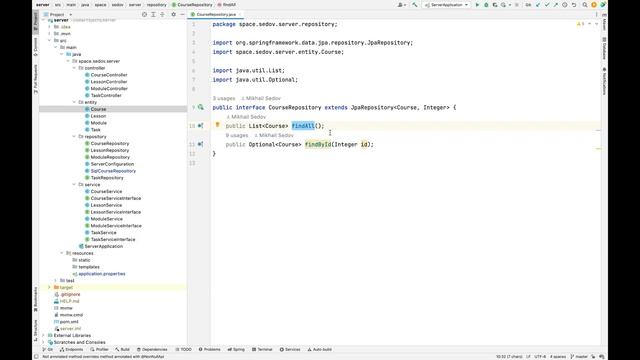Image resolution: width=640 pixels, height=360 pixels.
Task: Open the Problems tool window tab
Action: [x=209, y=349]
